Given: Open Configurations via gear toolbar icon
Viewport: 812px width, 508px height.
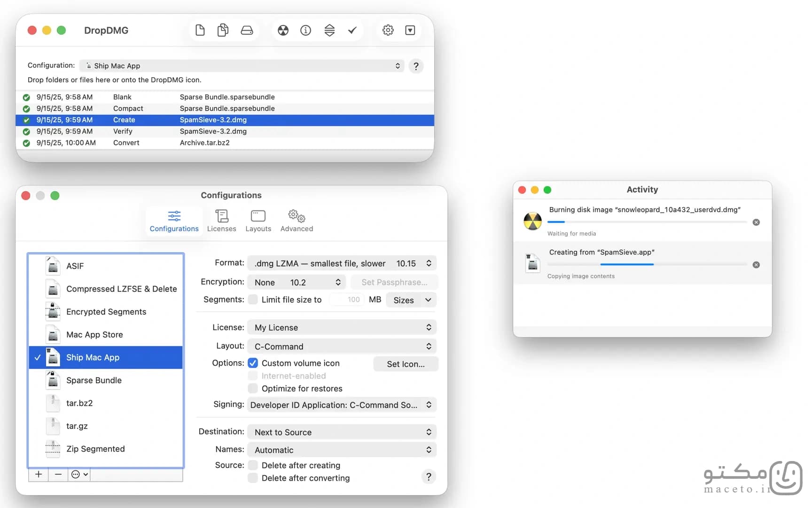Looking at the screenshot, I should click(388, 30).
